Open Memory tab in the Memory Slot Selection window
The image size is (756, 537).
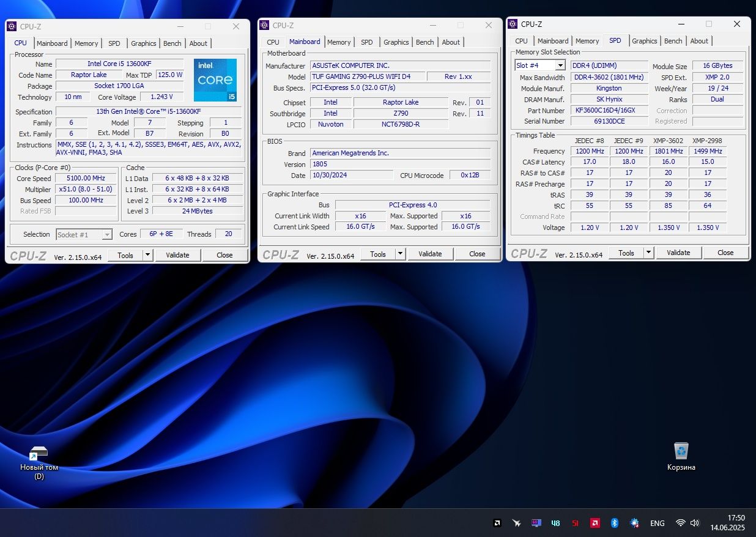587,41
